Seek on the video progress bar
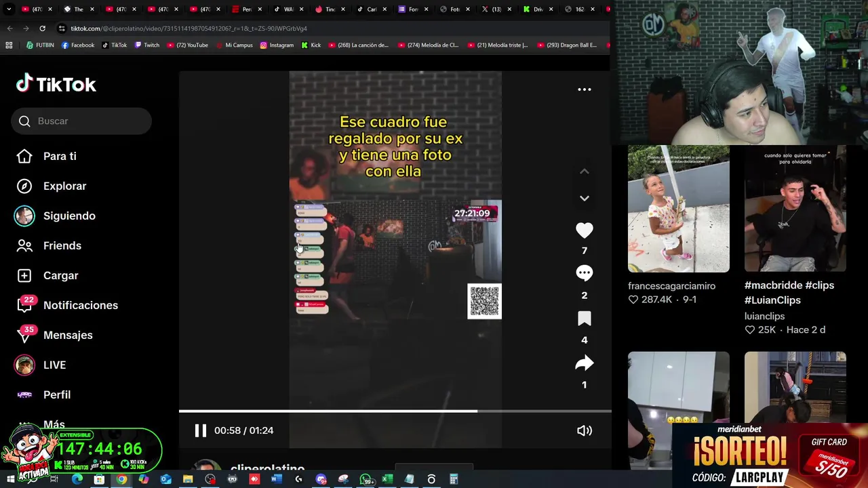This screenshot has width=868, height=488. 395,411
